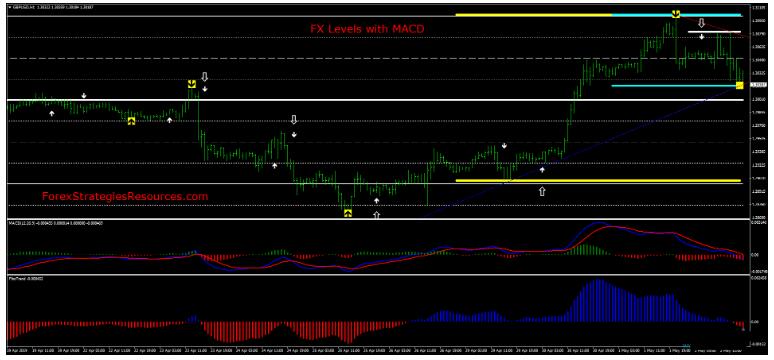The width and height of the screenshot is (774, 360).
Task: Select the lower yellow support line
Action: [598, 181]
